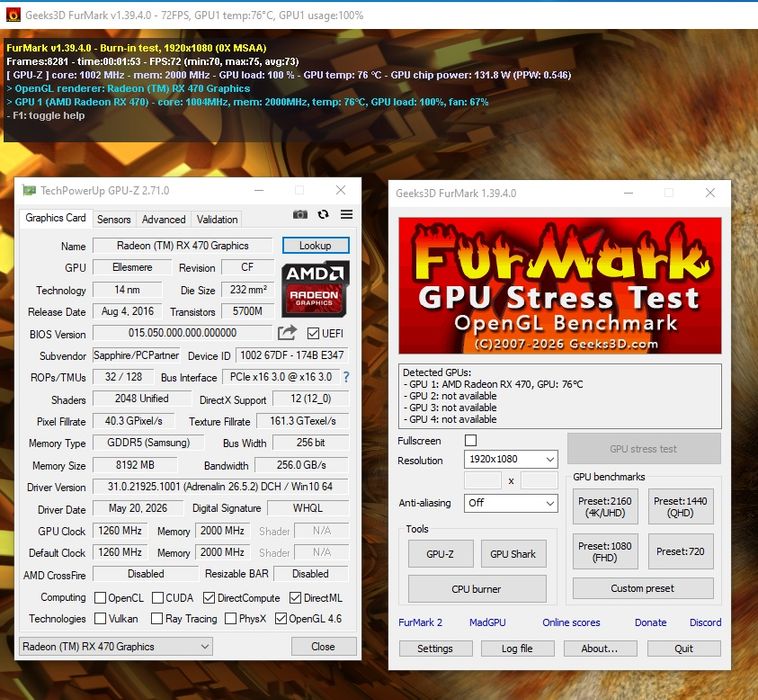Click the Driver Version field
This screenshot has width=758, height=700.
[220, 486]
